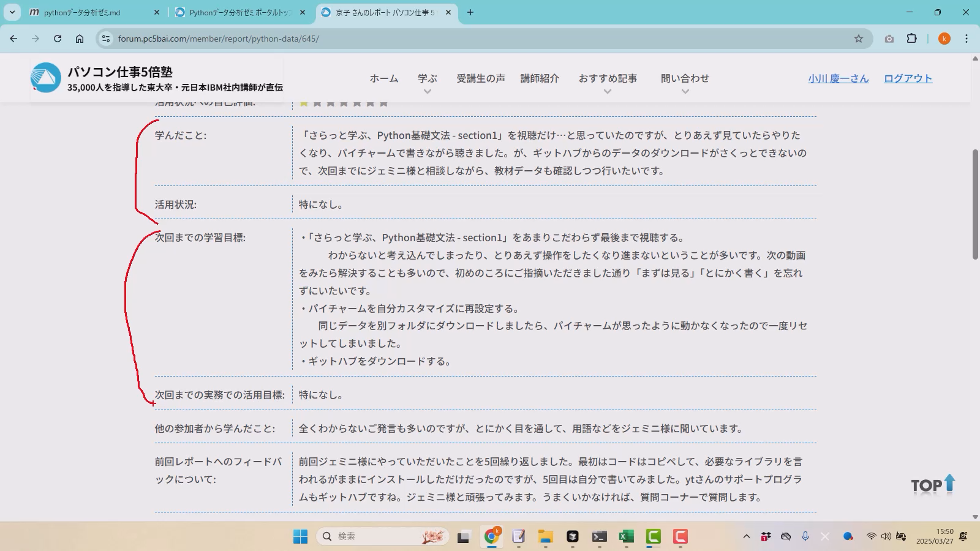Click the camera screenshot icon in toolbar
This screenshot has width=980, height=551.
pyautogui.click(x=889, y=39)
